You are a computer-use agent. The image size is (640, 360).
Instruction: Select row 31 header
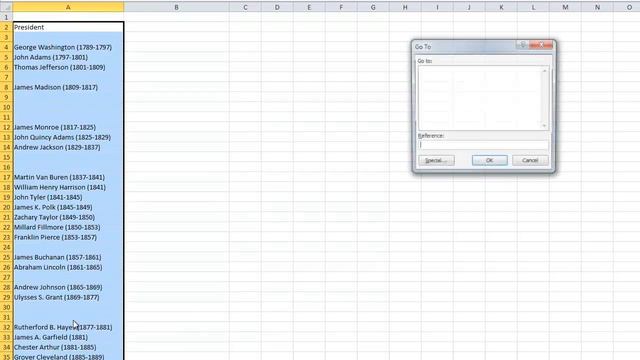(x=6, y=317)
